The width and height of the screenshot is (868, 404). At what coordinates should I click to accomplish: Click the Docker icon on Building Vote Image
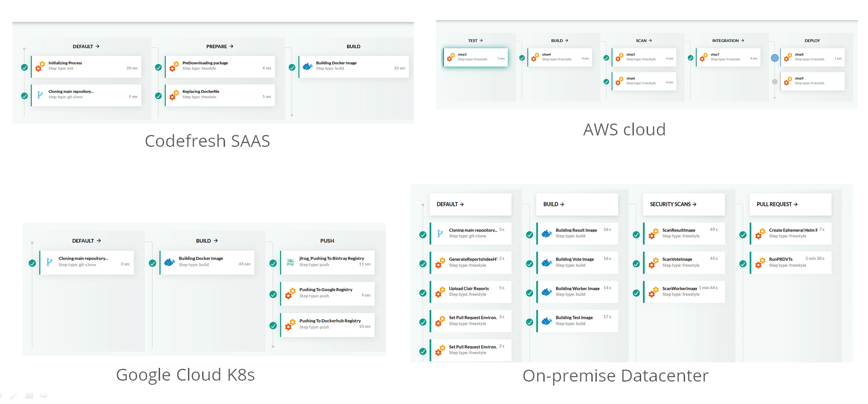(x=547, y=263)
